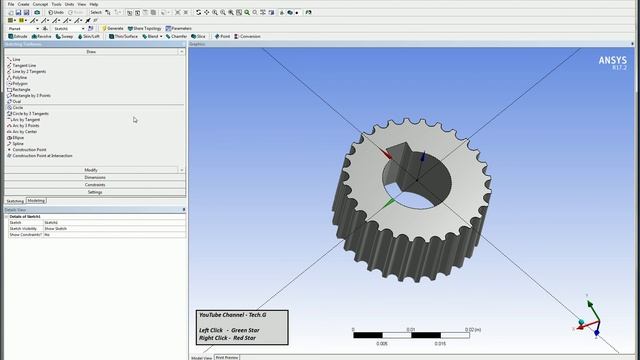The image size is (640, 360).
Task: Click the Draw toolbox scroll arrow
Action: click(x=181, y=52)
